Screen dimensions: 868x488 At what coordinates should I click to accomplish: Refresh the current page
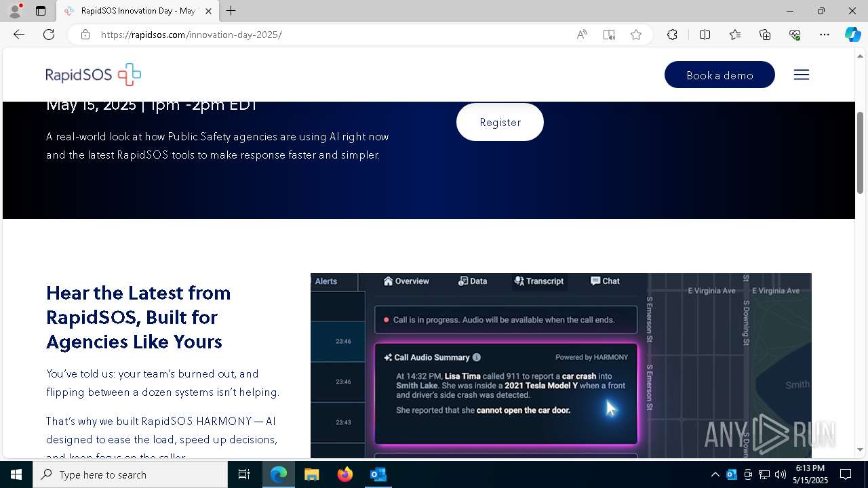point(49,35)
